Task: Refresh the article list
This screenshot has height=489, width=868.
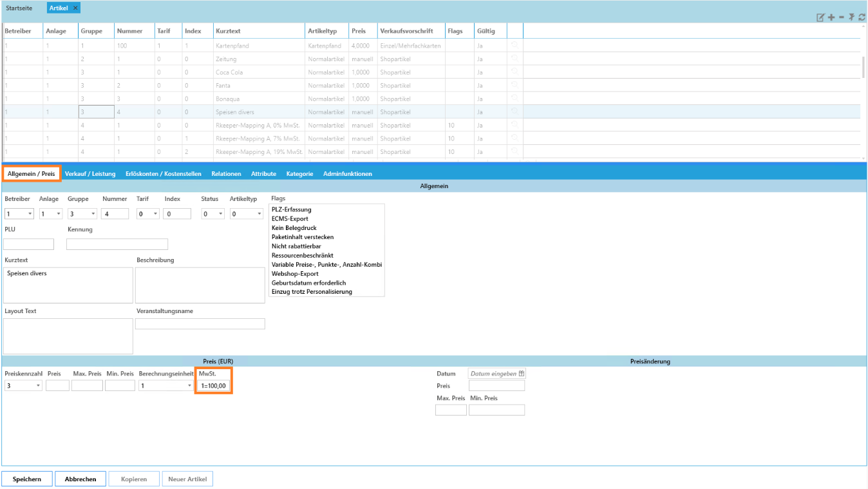Action: 862,17
